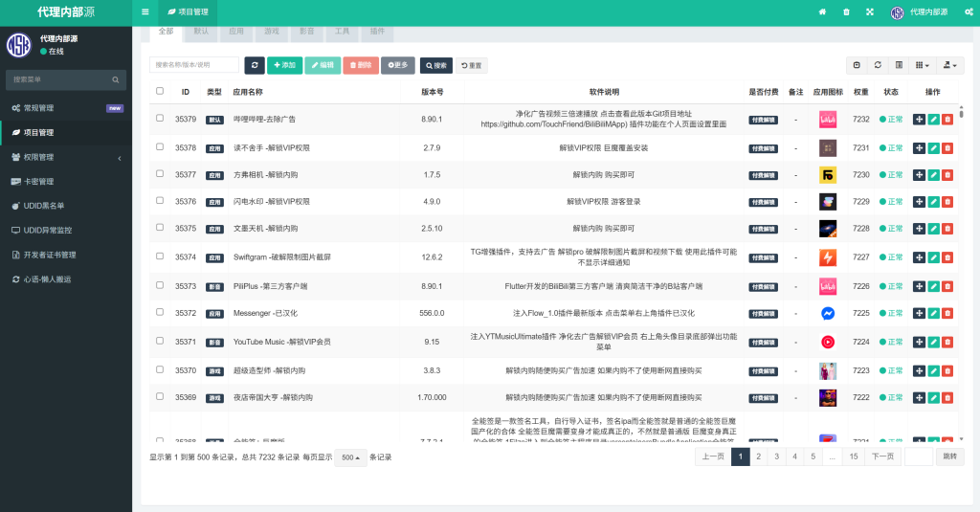Expand the 权限管理 sidebar menu
This screenshot has width=980, height=512.
pyautogui.click(x=66, y=157)
